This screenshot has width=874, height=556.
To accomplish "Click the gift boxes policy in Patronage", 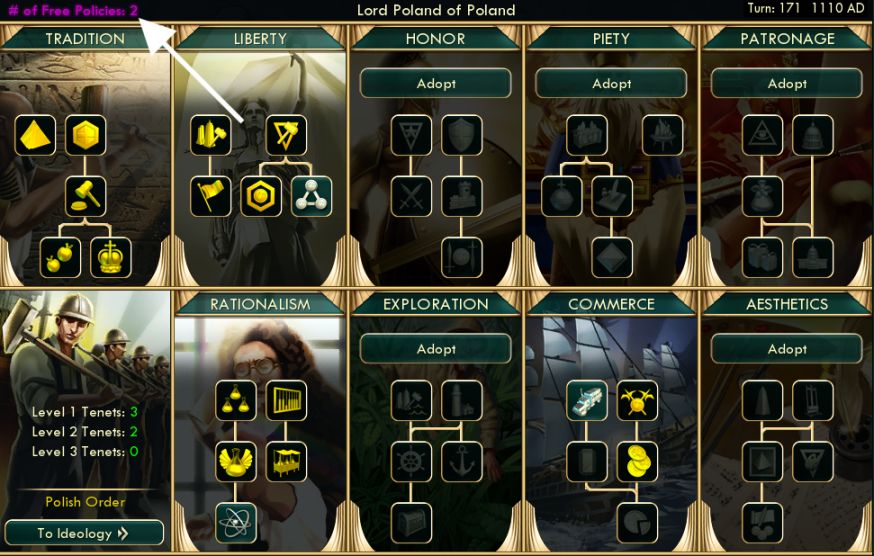I will click(x=763, y=258).
